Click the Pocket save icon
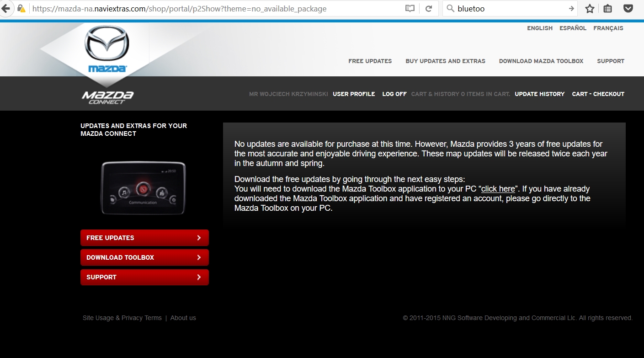 pyautogui.click(x=628, y=9)
